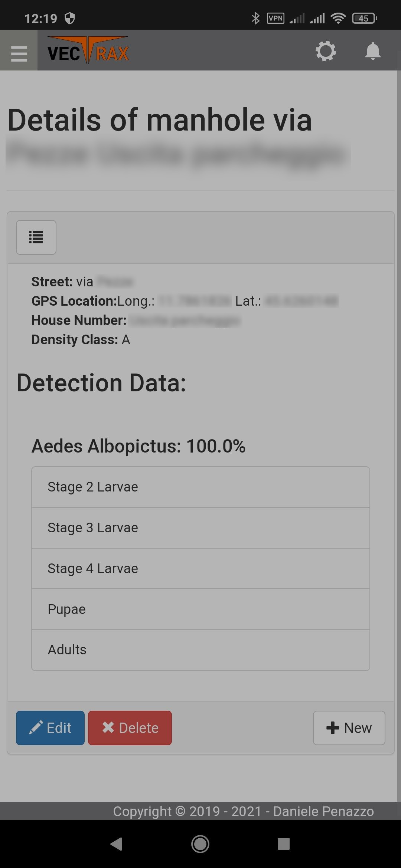Click the Edit button with pencil
The width and height of the screenshot is (401, 868).
(x=50, y=728)
